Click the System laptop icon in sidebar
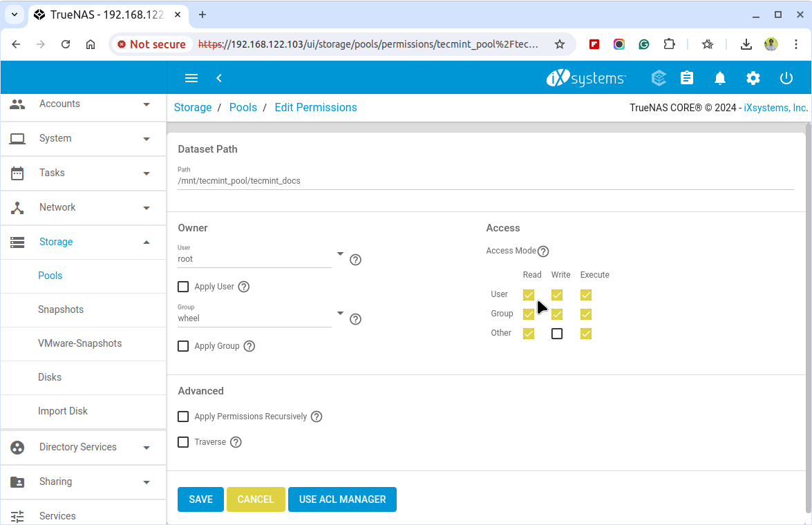The height and width of the screenshot is (525, 812). (x=17, y=139)
